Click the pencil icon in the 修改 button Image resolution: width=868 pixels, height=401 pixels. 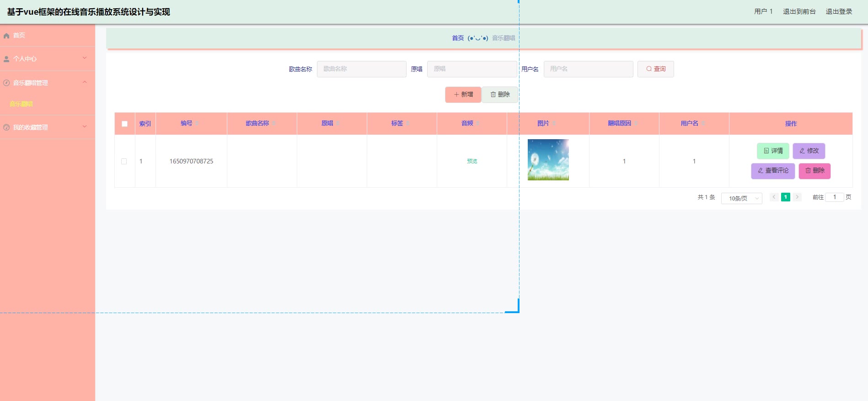(x=802, y=151)
